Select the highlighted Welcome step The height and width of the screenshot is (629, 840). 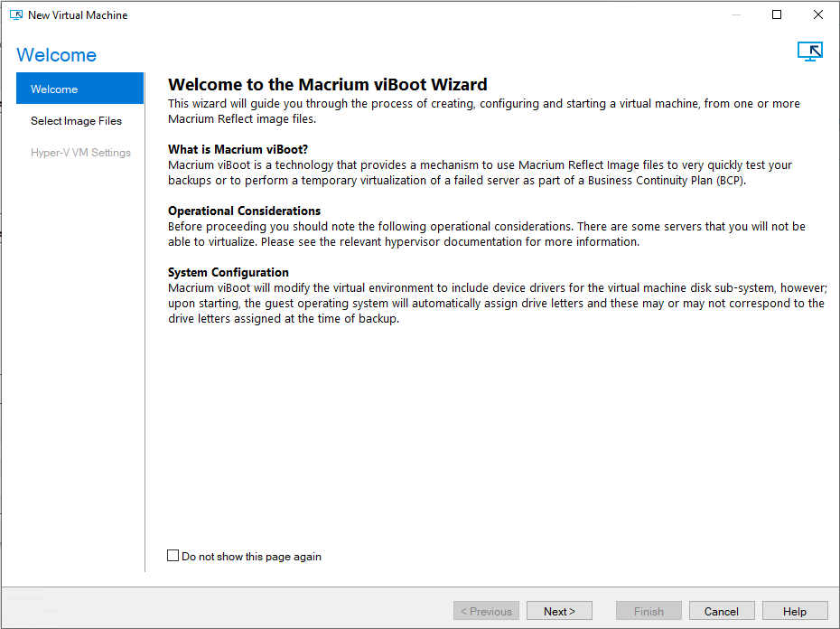coord(54,89)
